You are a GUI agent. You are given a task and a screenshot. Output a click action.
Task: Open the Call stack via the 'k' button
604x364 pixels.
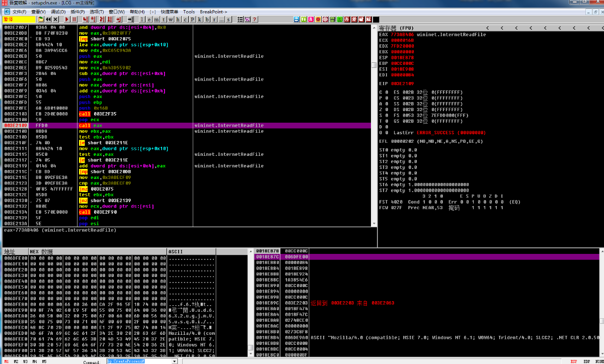click(200, 19)
